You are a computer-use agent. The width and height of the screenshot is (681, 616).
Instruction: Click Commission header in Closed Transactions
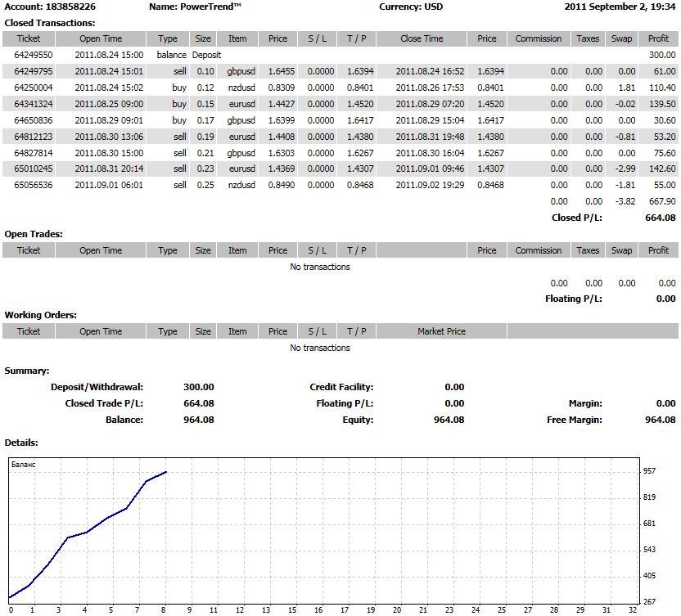[x=539, y=38]
